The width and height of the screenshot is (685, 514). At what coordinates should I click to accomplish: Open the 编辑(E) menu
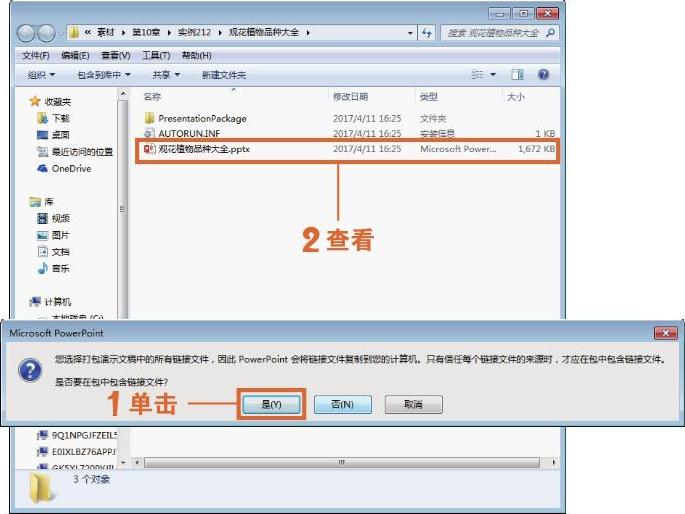coord(75,55)
